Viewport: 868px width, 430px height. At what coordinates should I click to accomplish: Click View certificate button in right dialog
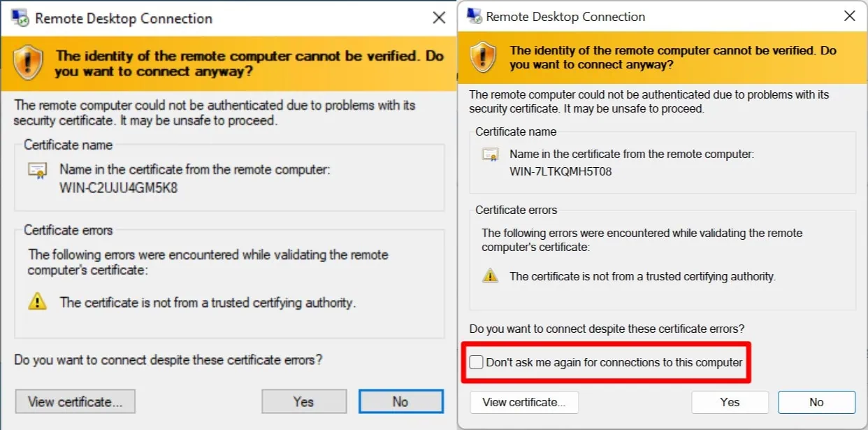(x=524, y=402)
